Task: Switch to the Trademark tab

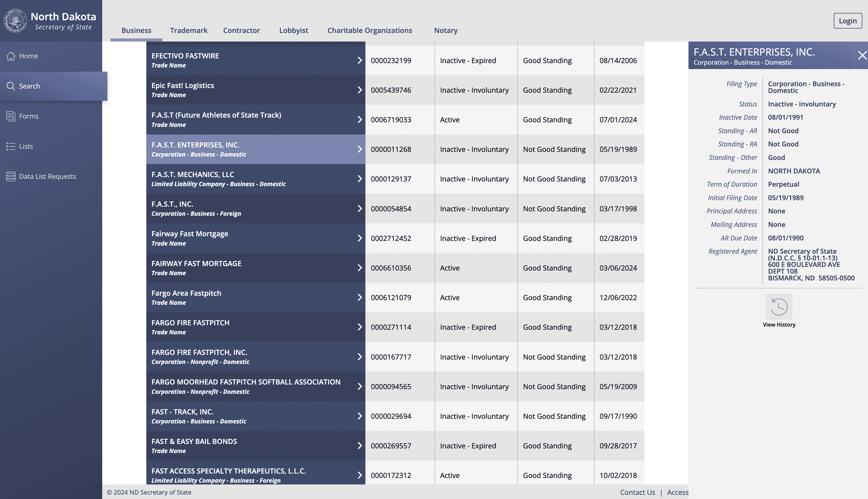Action: (x=189, y=30)
